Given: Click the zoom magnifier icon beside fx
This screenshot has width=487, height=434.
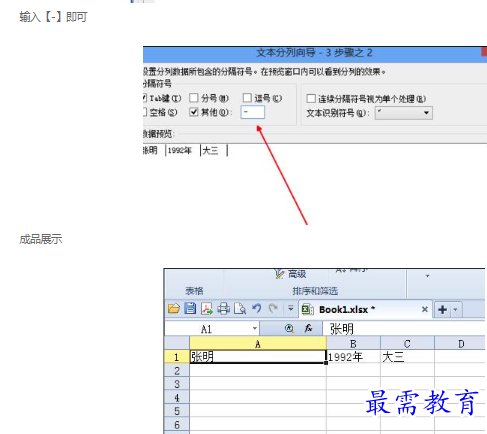Looking at the screenshot, I should tap(290, 329).
